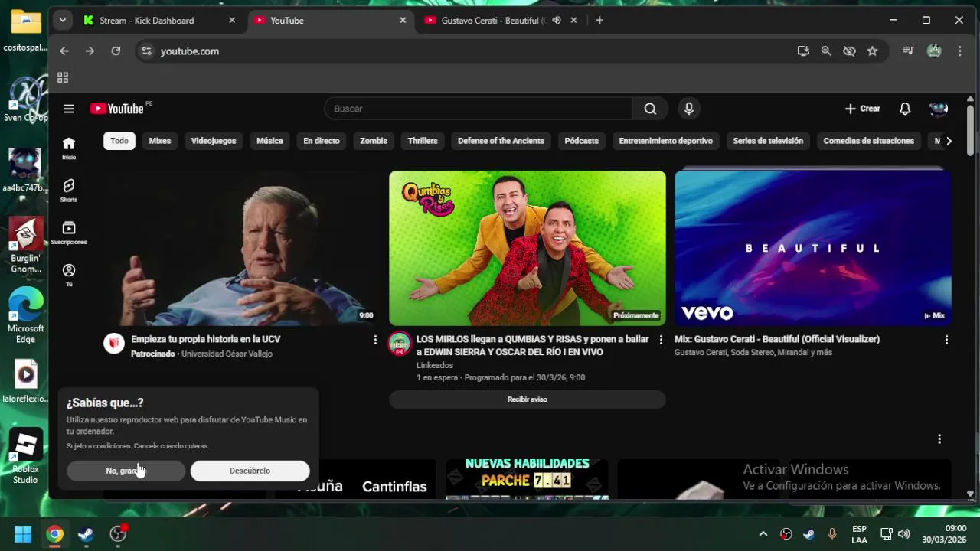Go to Inicio in sidebar
Viewport: 980px width, 551px height.
[69, 148]
